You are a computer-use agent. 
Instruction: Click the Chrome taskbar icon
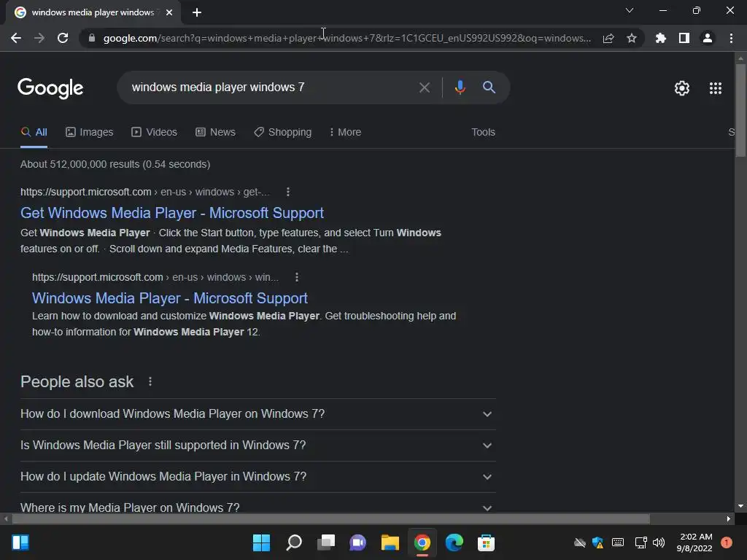tap(422, 542)
